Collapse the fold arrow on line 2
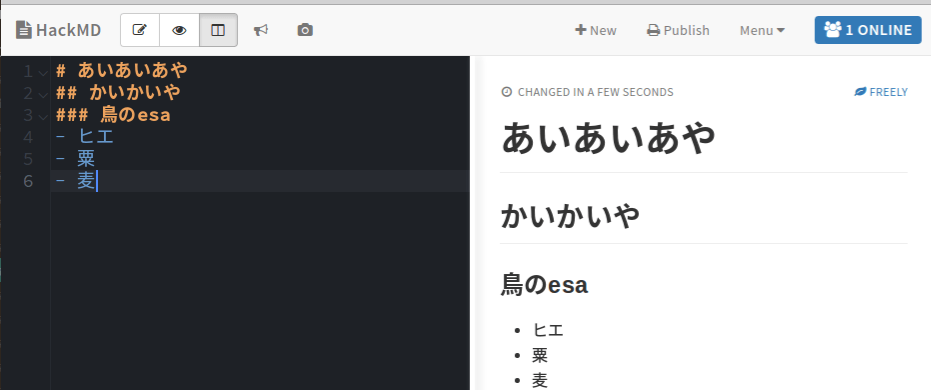 (43, 94)
